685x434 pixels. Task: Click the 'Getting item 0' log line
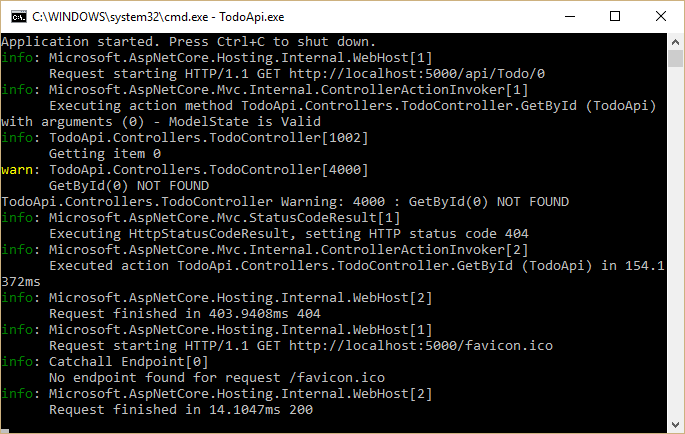point(105,153)
